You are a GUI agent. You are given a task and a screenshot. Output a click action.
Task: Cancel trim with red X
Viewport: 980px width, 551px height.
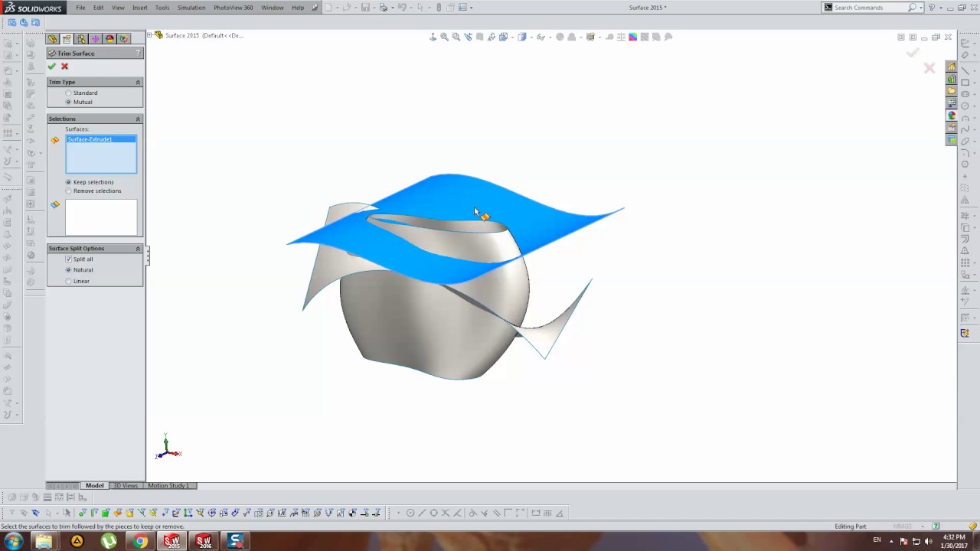coord(64,67)
